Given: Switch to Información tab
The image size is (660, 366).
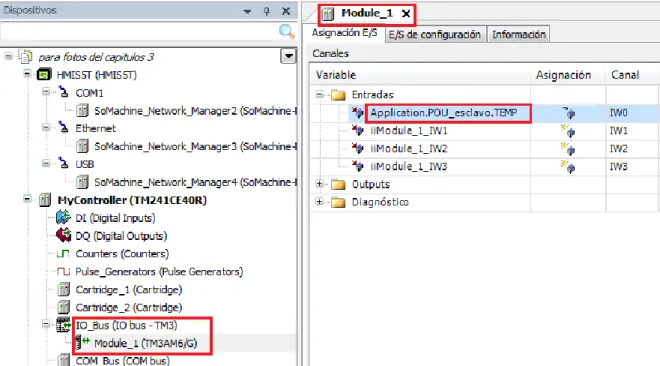Looking at the screenshot, I should [519, 34].
